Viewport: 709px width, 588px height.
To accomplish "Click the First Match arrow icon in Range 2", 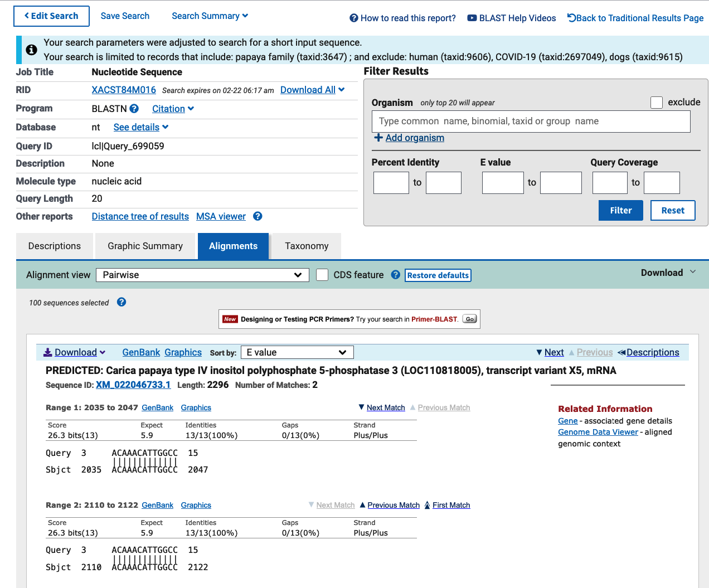I will pos(428,505).
